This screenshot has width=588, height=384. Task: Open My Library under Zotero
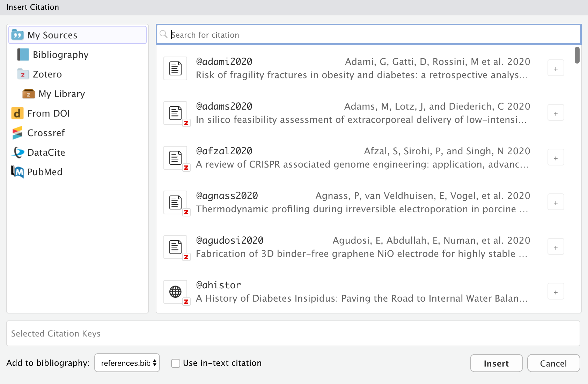[62, 94]
